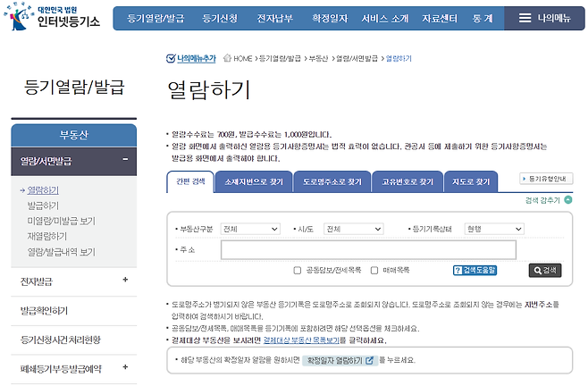The image size is (588, 386).
Task: Click the 인터넷등기소 logo
Action: point(52,16)
